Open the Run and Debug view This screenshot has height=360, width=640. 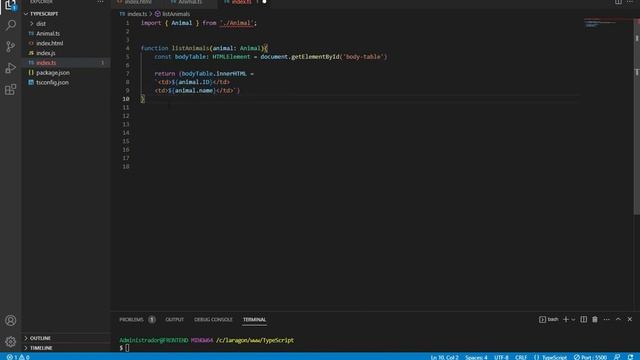[11, 68]
